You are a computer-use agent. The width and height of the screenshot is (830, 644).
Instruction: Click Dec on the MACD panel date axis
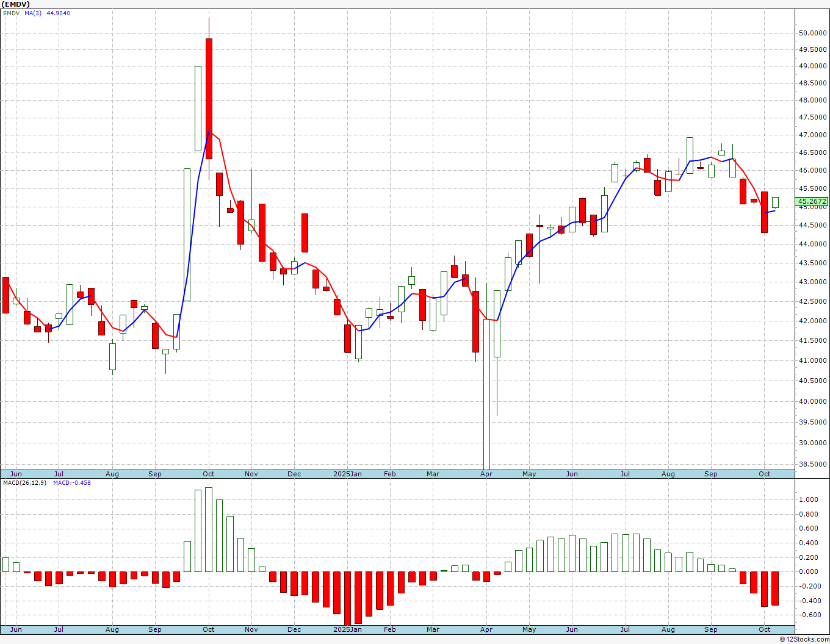294,629
